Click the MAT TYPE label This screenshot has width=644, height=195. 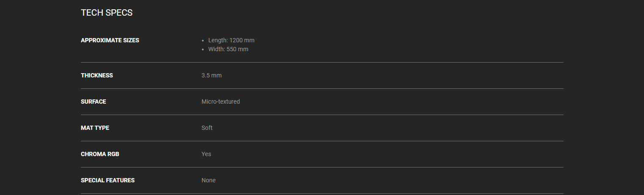[x=95, y=128]
